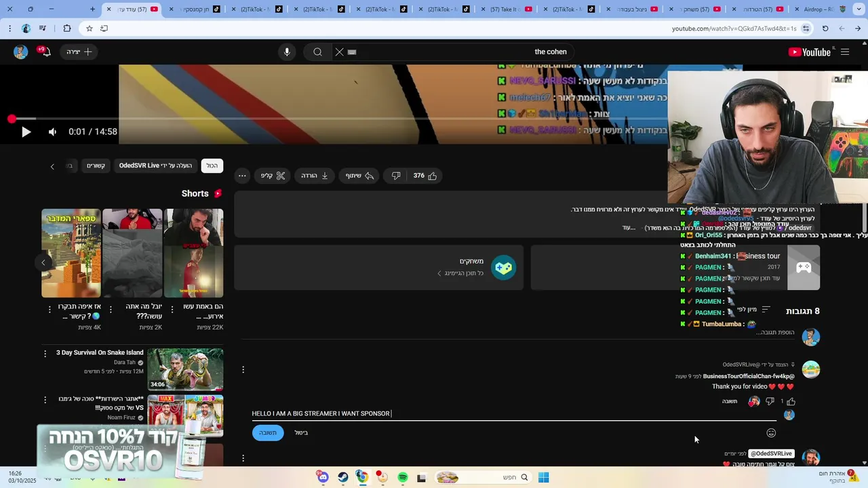Click תשובה reply link under BusinessTour comment
This screenshot has height=488, width=868.
coord(730,401)
